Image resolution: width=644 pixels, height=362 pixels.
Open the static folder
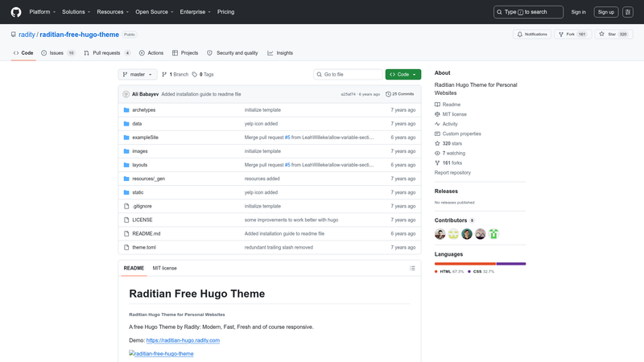click(x=138, y=192)
